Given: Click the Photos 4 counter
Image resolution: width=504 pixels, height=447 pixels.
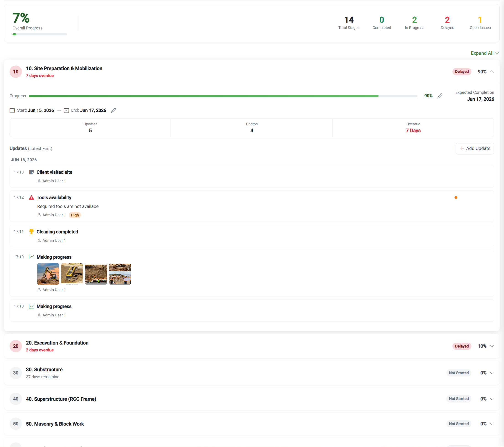Looking at the screenshot, I should tap(252, 128).
